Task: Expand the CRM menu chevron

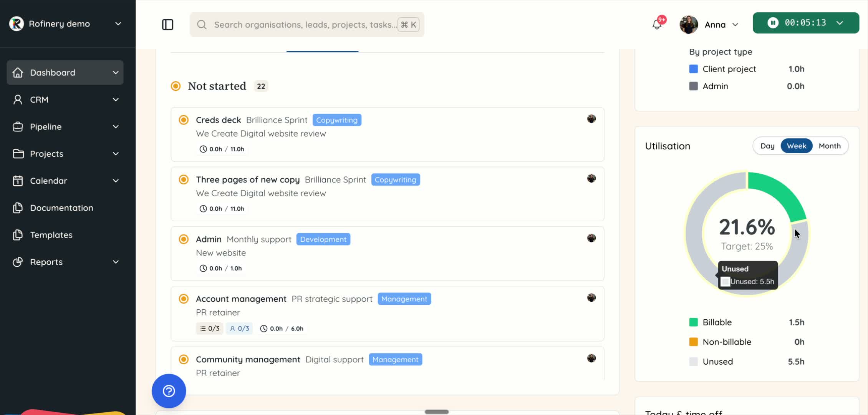Action: (x=116, y=100)
